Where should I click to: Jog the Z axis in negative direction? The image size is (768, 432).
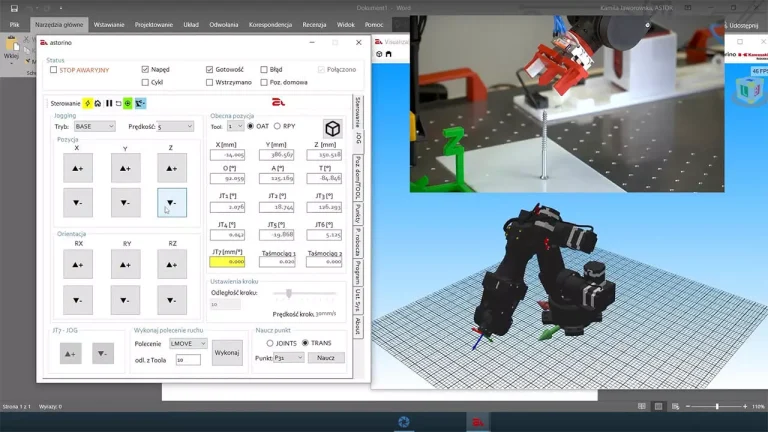coord(172,203)
